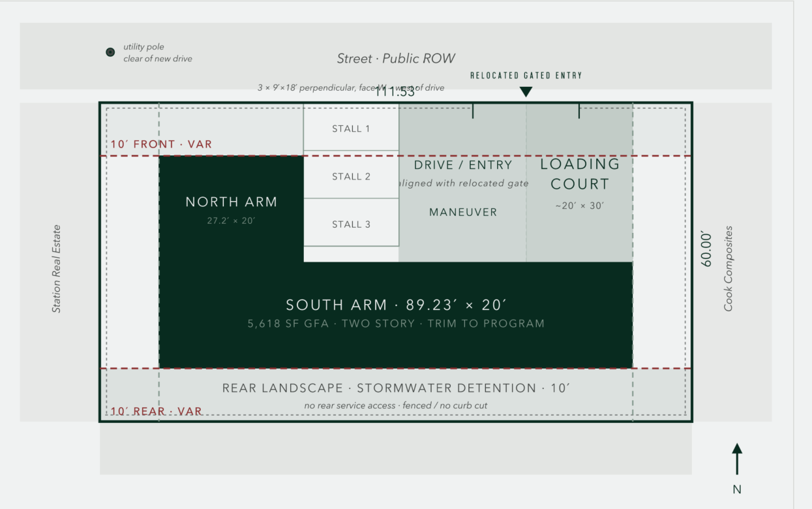The width and height of the screenshot is (812, 509).
Task: Select the 10′ Front · Var setback label
Action: pyautogui.click(x=161, y=144)
